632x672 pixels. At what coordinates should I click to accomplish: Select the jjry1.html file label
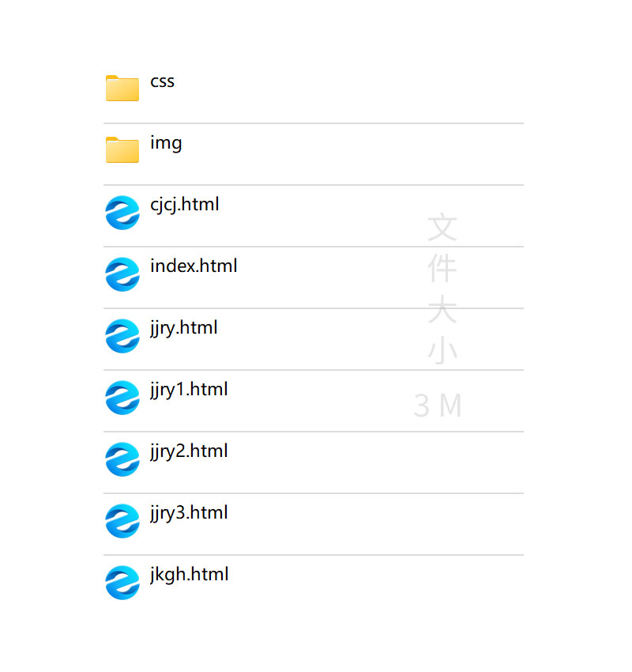coord(189,390)
